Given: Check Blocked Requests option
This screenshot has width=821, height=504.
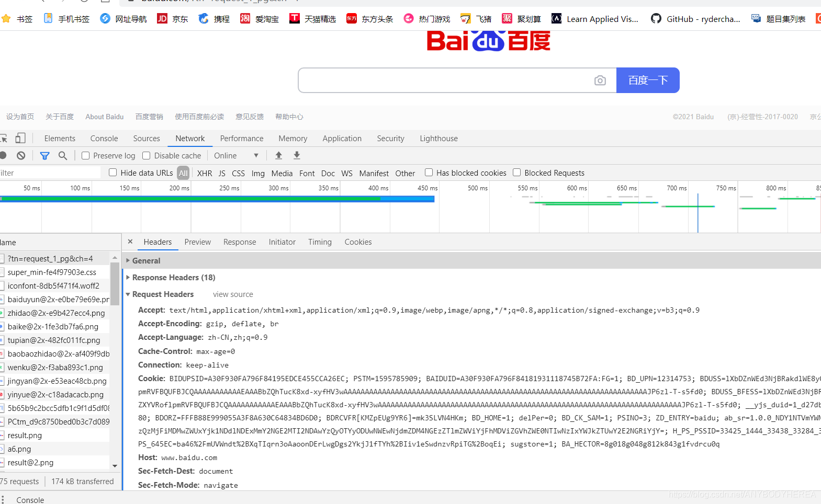Looking at the screenshot, I should point(516,173).
